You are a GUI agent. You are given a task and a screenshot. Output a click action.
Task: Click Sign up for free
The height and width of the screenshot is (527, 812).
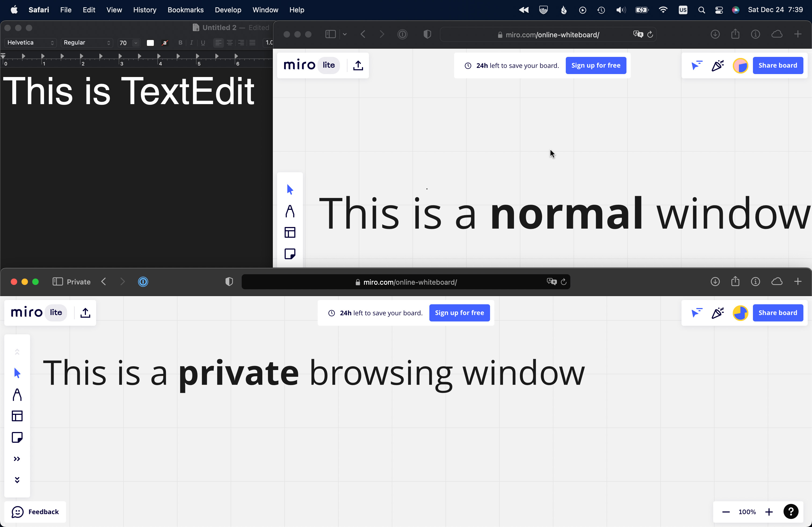click(459, 313)
